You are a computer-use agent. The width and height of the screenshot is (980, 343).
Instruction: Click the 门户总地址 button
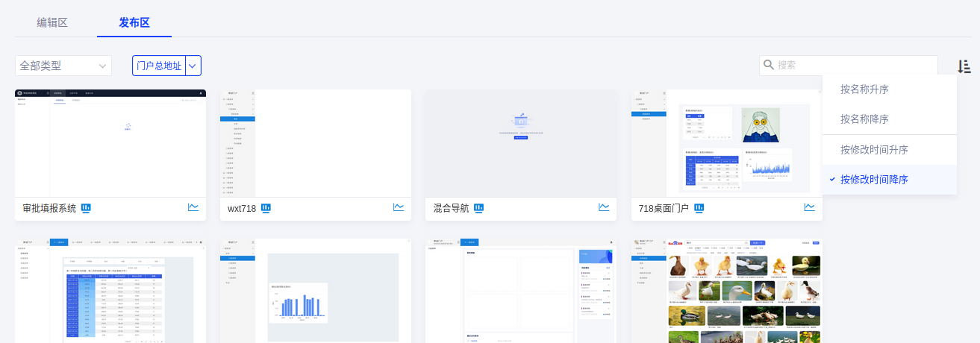coord(159,66)
